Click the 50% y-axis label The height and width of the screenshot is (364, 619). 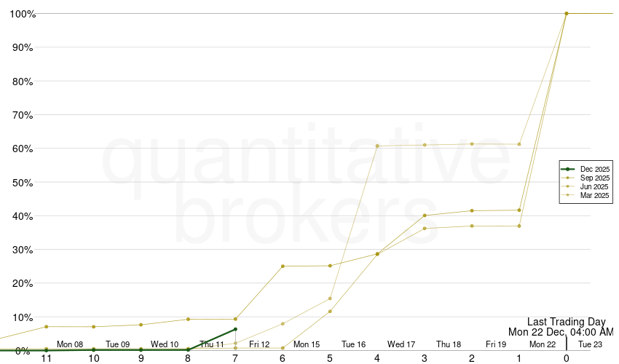click(x=23, y=182)
